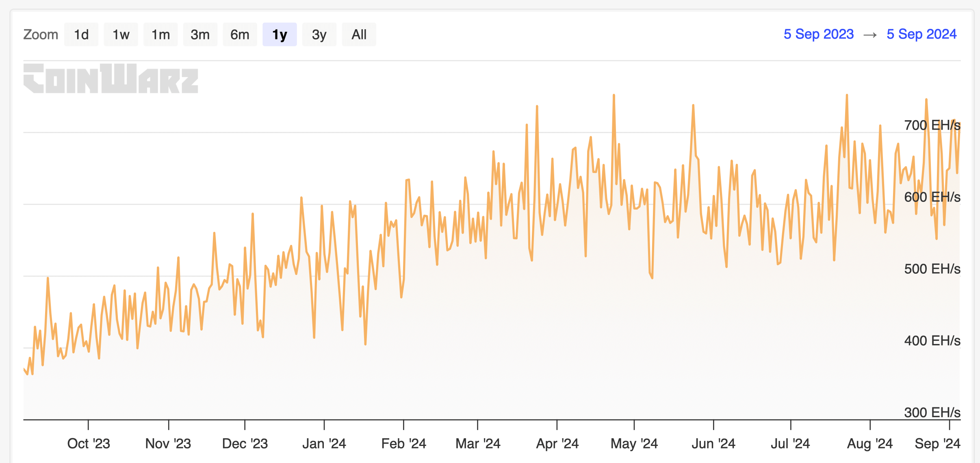Click the Apr '24 axis label
980x463 pixels.
557,444
